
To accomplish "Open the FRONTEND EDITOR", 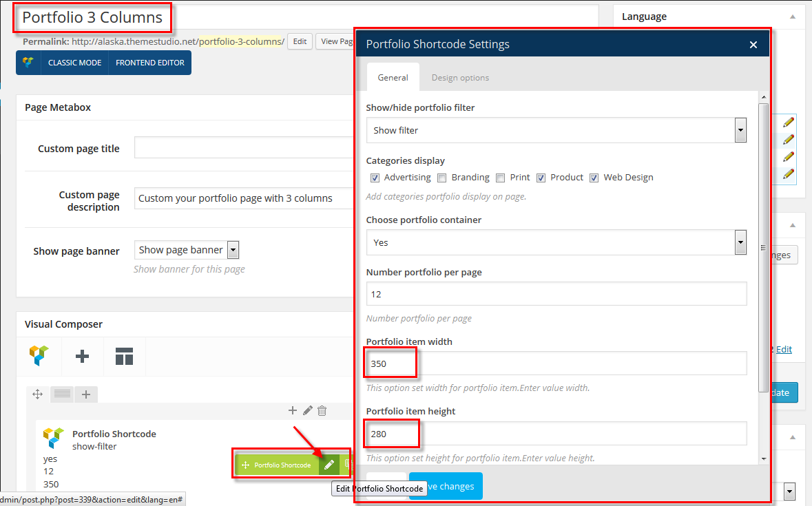I will 150,63.
